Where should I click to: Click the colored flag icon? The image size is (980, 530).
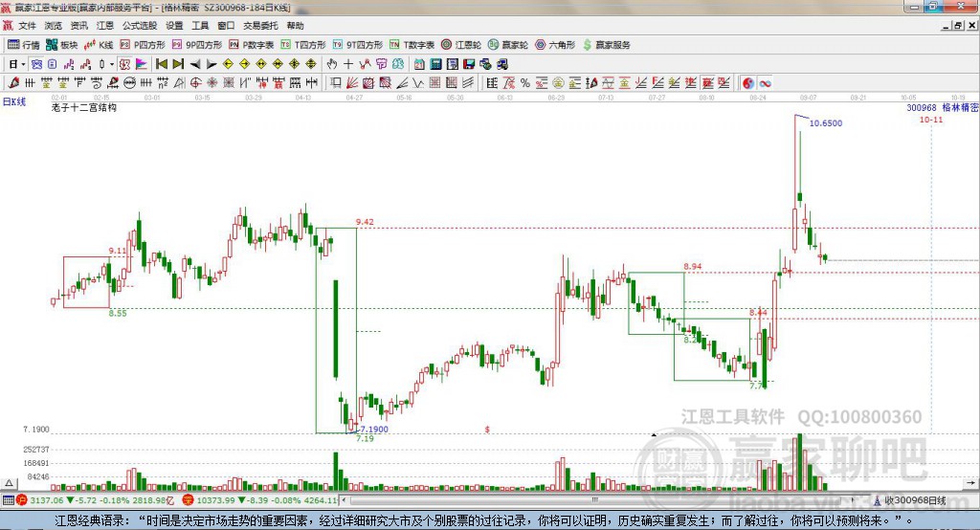coord(142,64)
